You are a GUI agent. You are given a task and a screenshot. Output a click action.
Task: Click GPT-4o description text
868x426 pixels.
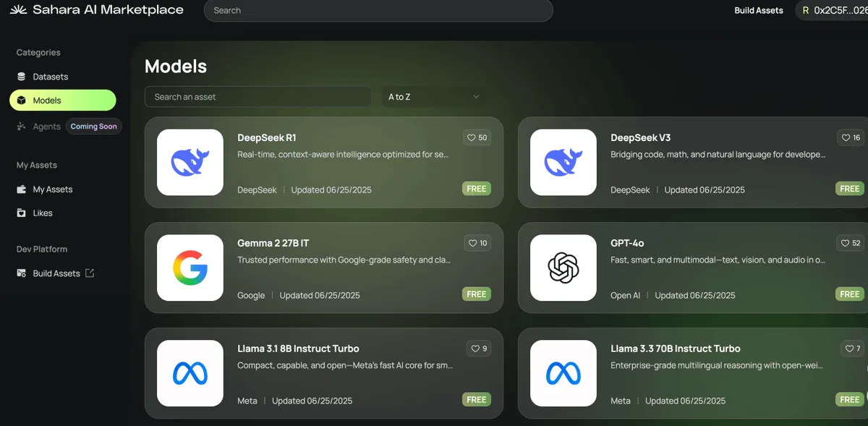click(x=718, y=260)
